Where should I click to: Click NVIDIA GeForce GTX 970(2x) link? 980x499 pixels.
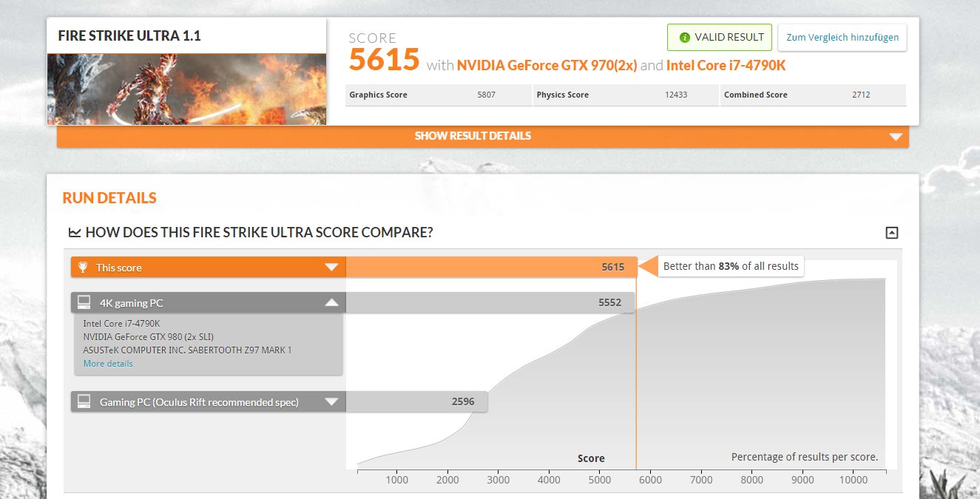547,65
